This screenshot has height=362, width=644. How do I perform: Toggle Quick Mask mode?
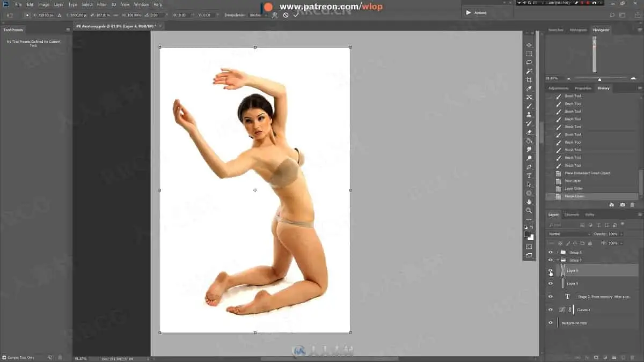click(529, 247)
